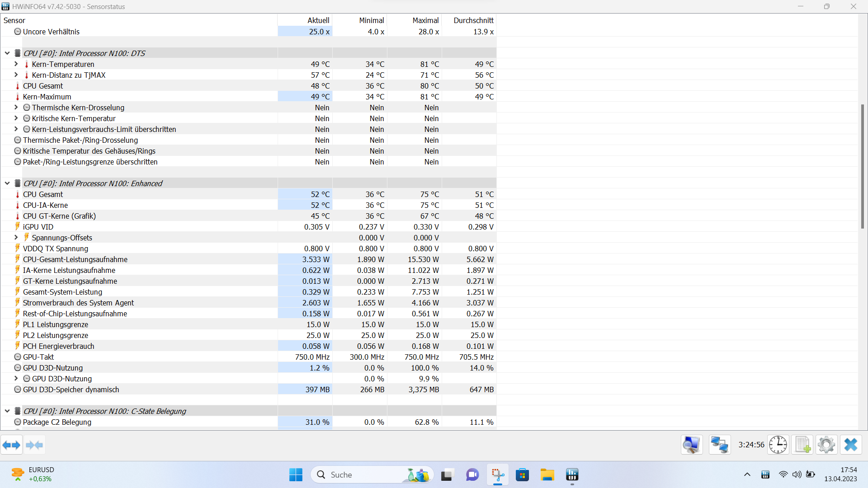868x488 pixels.
Task: Expand the Spannungs-Offsets row
Action: [16, 238]
